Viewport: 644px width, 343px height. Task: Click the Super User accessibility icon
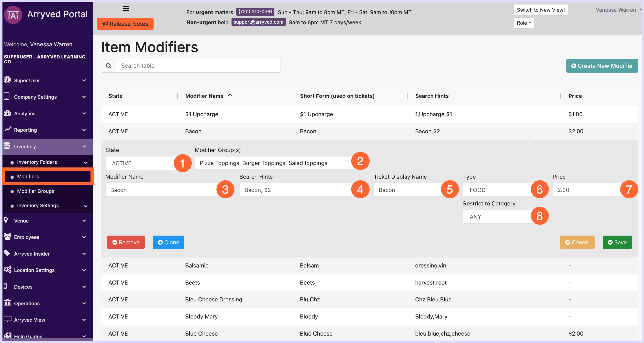pyautogui.click(x=7, y=80)
